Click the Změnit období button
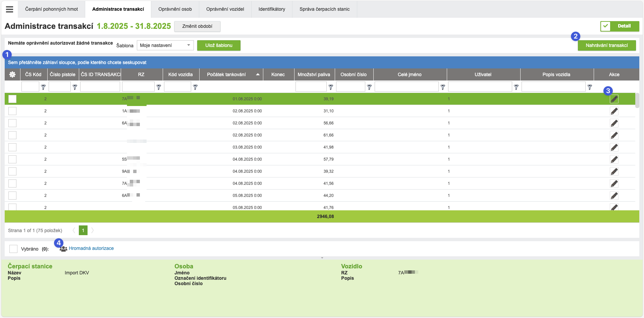Screen dimensions: 644x318 pyautogui.click(x=197, y=26)
